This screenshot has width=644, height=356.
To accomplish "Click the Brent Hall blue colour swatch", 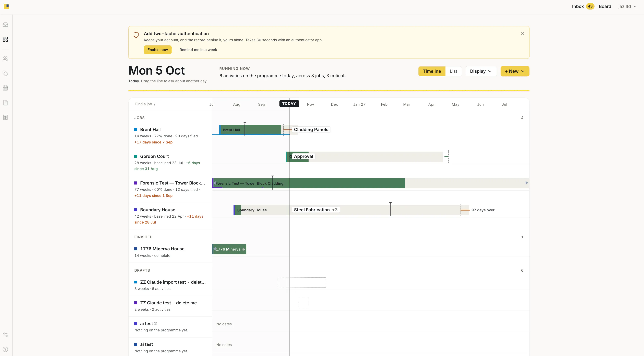I will point(136,130).
